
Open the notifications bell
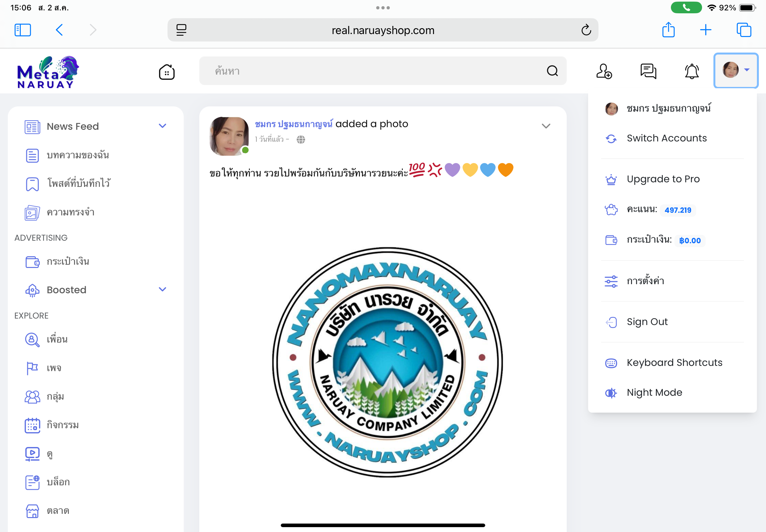[x=692, y=71]
